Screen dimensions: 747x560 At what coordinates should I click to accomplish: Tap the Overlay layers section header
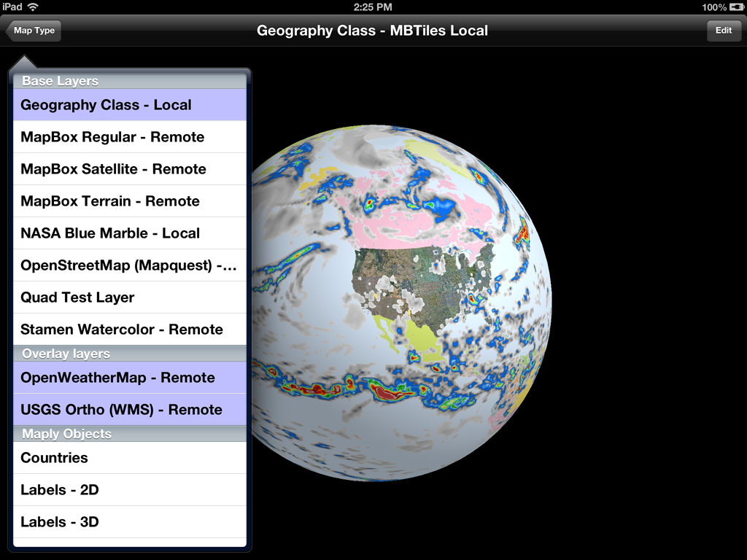click(x=130, y=354)
